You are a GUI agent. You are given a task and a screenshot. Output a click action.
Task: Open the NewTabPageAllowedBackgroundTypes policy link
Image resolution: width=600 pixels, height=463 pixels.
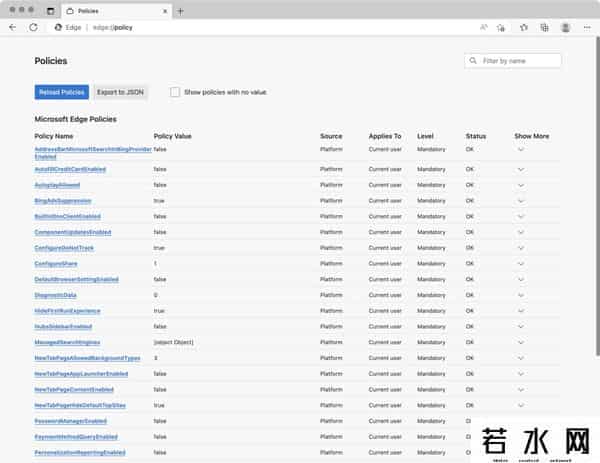(x=87, y=358)
